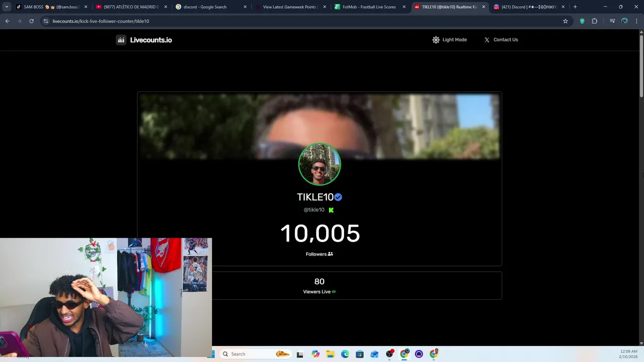Screen dimensions: 644x362
Task: Click the Livecounts.io logo icon
Action: pyautogui.click(x=121, y=40)
